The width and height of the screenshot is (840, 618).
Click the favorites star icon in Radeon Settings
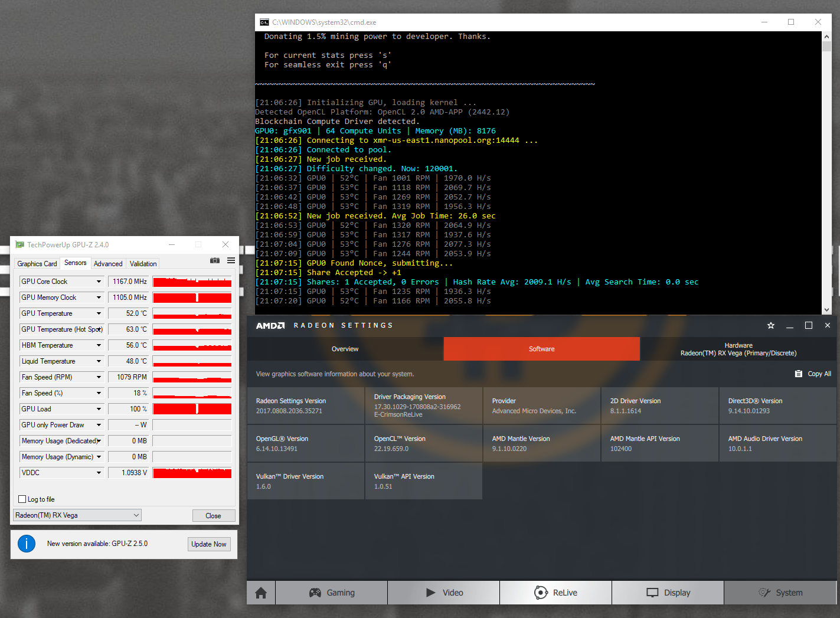770,325
